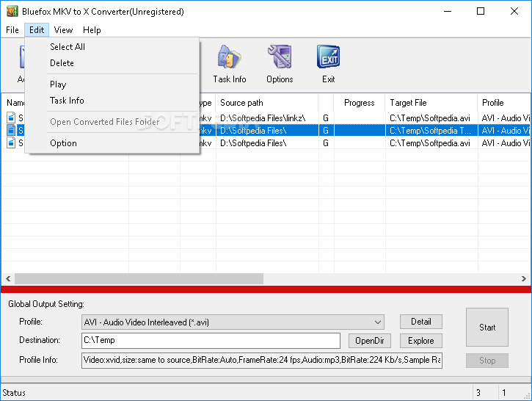Image resolution: width=532 pixels, height=401 pixels.
Task: Open the Help menu
Action: tap(92, 30)
